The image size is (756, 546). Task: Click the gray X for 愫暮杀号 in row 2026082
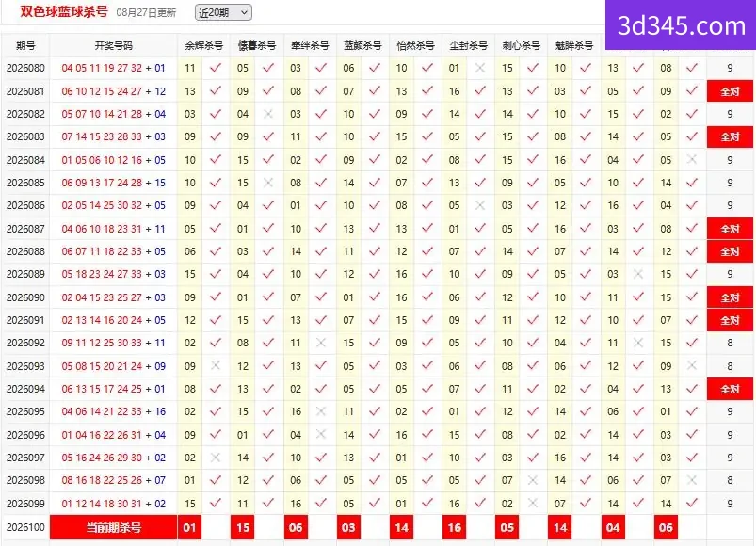(x=268, y=114)
